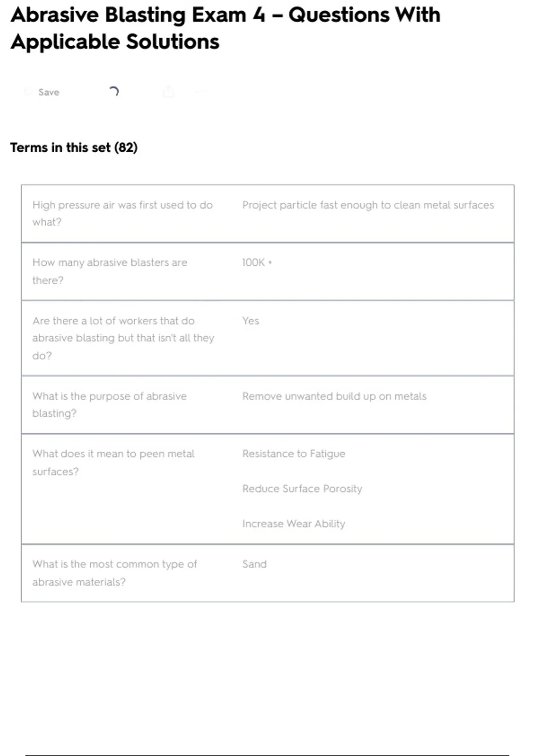Click the 'purpose of abrasive blasting' question

109,405
